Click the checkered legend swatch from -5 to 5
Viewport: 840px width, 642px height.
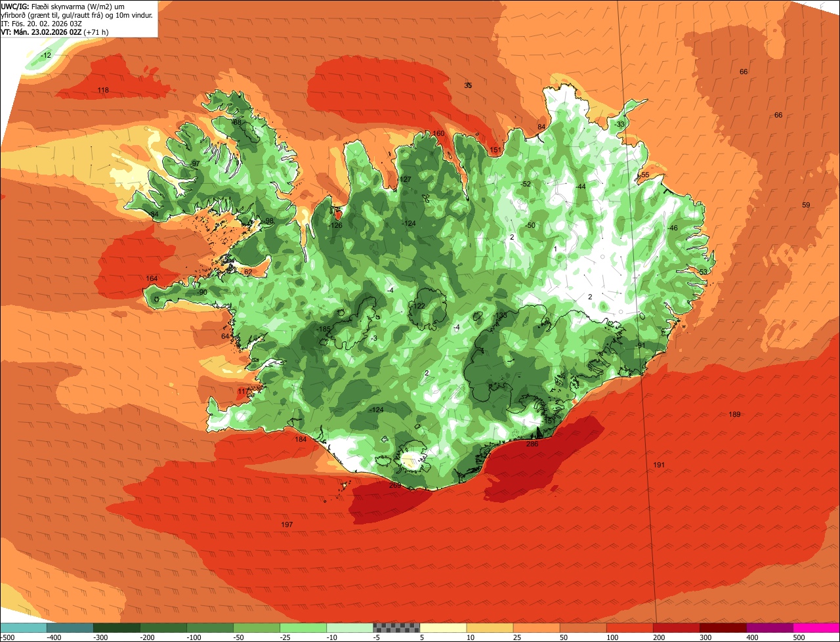click(396, 628)
